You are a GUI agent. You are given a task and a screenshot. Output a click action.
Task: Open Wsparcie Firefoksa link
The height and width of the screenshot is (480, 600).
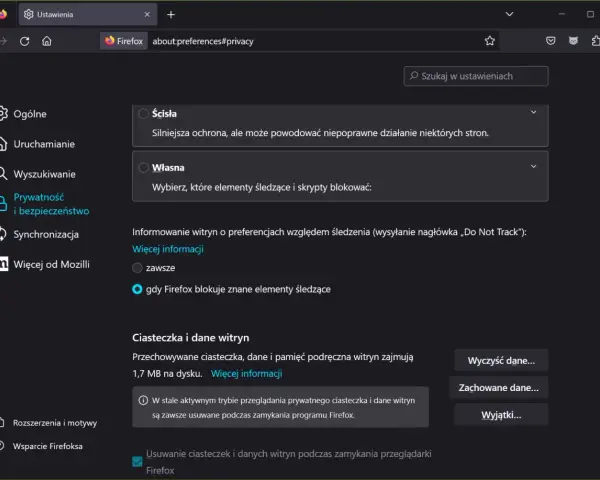(x=41, y=446)
